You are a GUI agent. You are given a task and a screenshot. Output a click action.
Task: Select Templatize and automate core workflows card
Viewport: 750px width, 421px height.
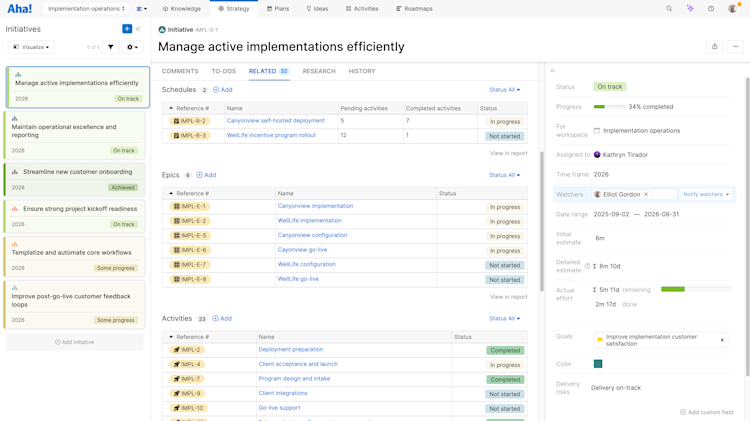(x=75, y=256)
